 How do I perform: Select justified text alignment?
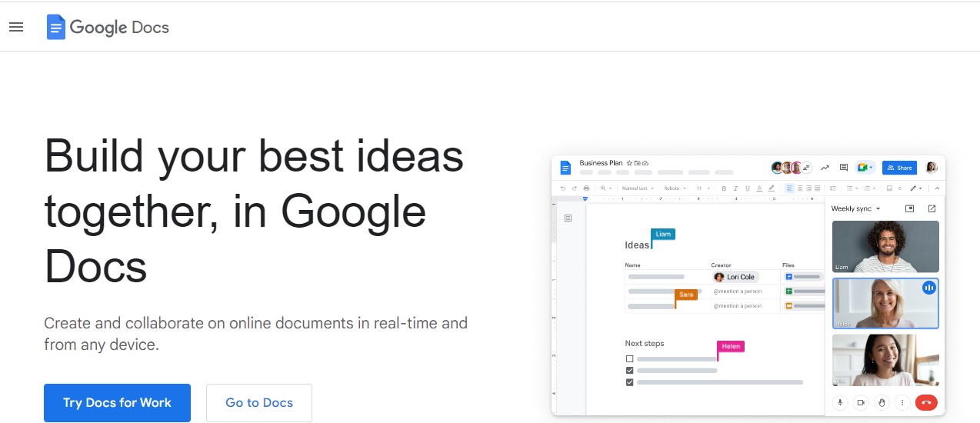point(818,188)
